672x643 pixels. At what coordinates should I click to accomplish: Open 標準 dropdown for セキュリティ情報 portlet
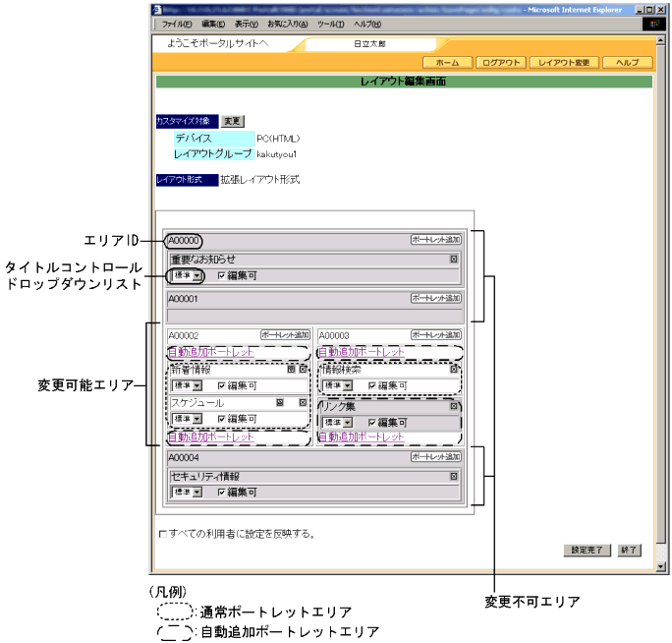click(187, 492)
